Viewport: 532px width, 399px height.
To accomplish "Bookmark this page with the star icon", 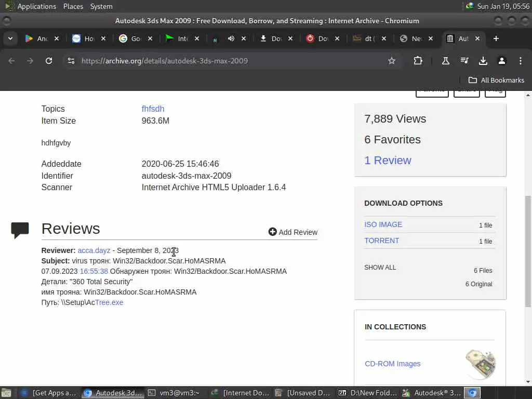I will pos(392,61).
